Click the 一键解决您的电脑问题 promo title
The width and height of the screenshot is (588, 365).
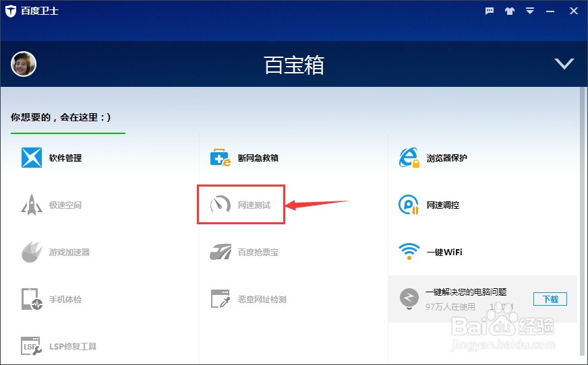point(466,292)
